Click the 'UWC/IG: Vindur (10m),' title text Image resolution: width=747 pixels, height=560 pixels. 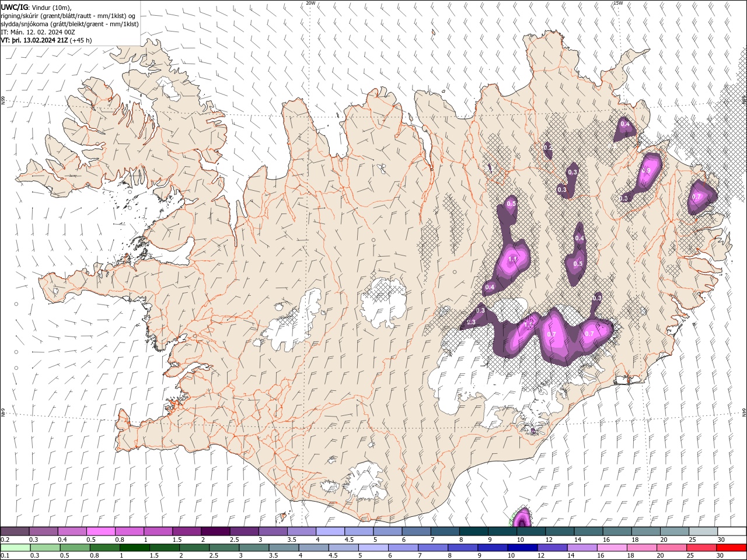tap(37, 7)
